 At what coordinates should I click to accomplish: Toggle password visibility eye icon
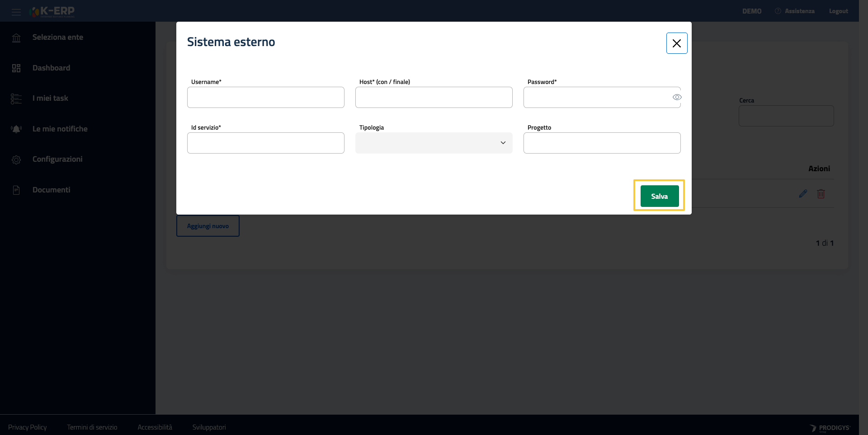coord(677,97)
